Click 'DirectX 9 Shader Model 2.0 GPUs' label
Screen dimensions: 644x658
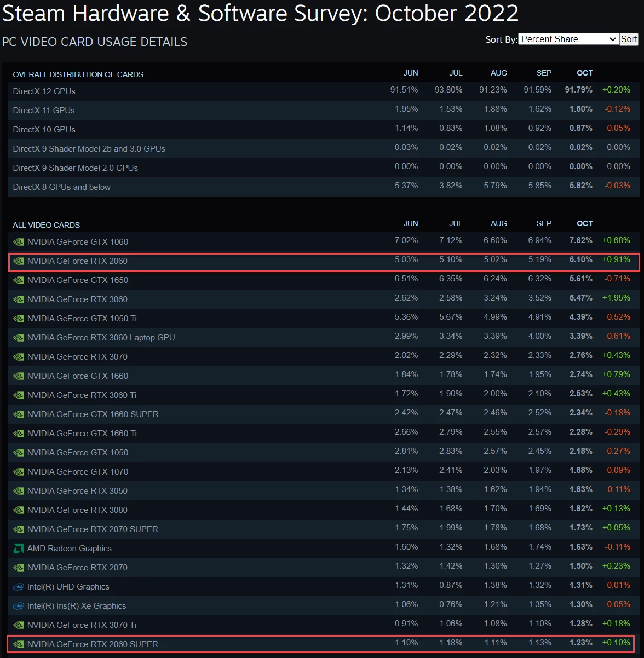(x=76, y=168)
